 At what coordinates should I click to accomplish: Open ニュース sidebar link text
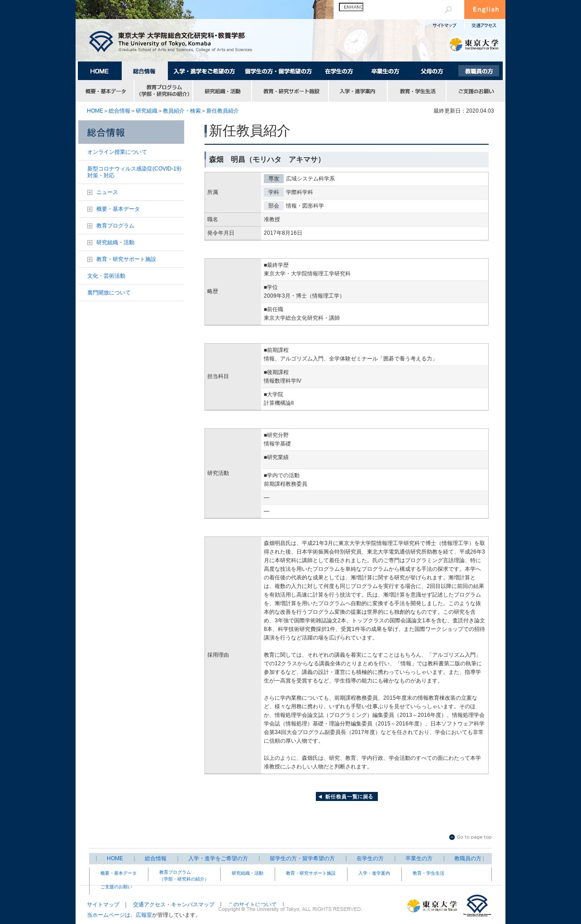(107, 192)
